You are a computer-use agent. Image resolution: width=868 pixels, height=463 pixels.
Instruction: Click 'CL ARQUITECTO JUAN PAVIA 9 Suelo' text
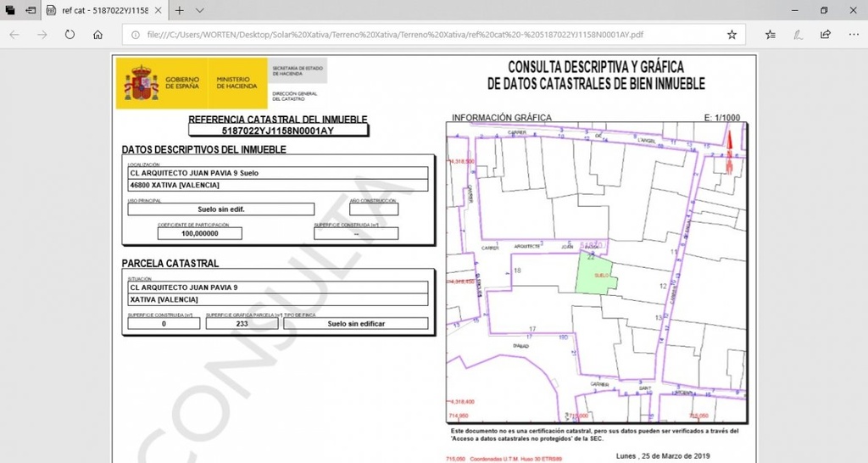tap(194, 173)
